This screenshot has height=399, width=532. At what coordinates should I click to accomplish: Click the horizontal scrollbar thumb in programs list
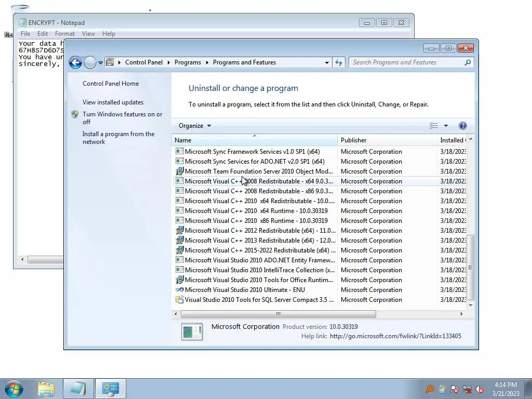(x=278, y=314)
